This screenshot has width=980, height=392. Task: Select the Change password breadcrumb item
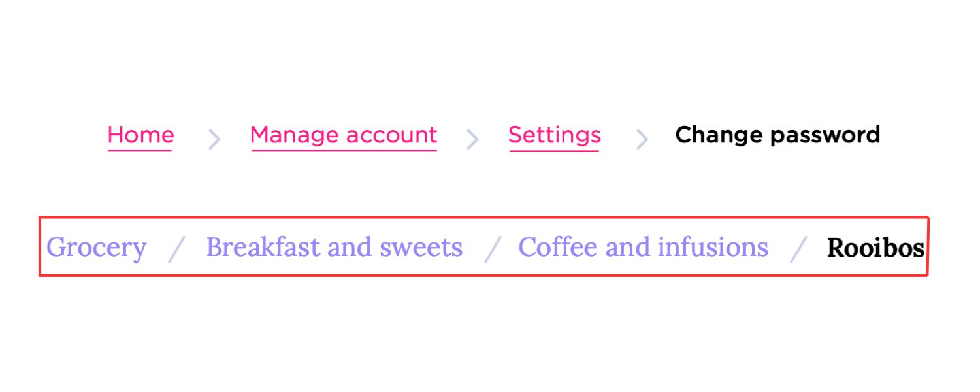(x=778, y=135)
